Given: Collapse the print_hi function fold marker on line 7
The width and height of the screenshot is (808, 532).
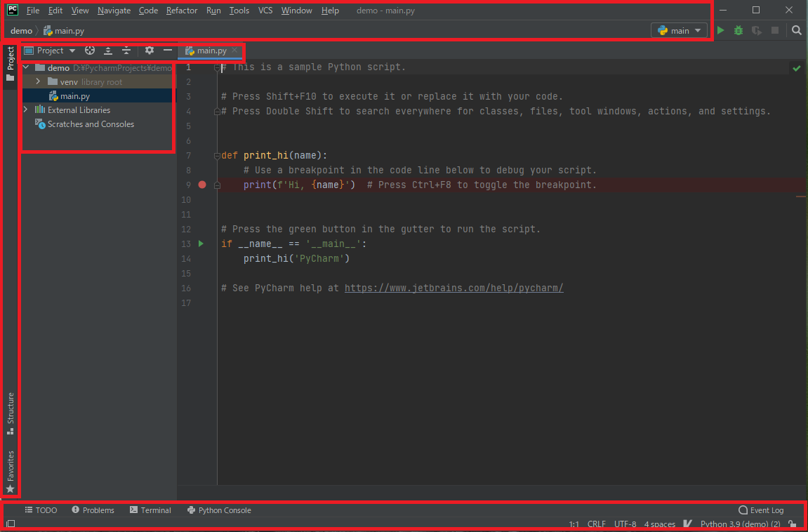Looking at the screenshot, I should tap(218, 156).
